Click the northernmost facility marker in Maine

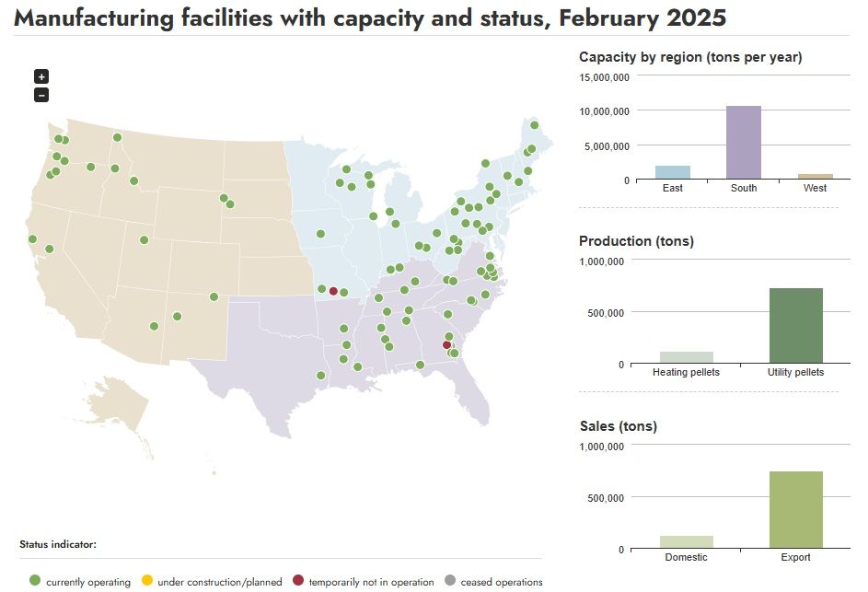(534, 125)
